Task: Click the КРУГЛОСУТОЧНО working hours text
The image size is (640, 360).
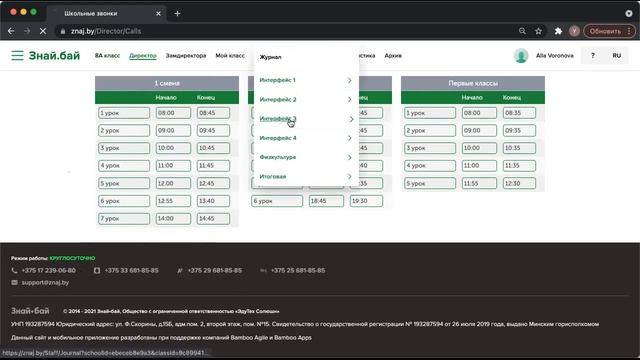Action: tap(72, 258)
